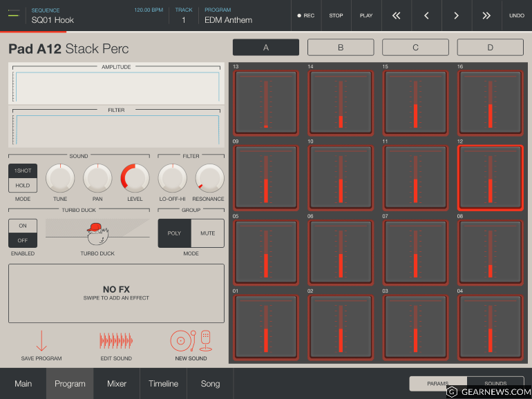The width and height of the screenshot is (532, 399).
Task: Tap drum pad 03
Action: (x=416, y=327)
